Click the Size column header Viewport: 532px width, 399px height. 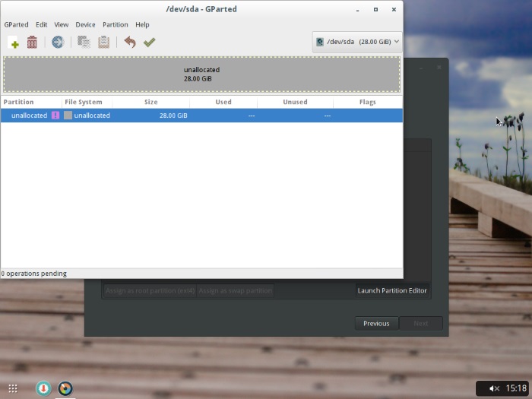150,102
